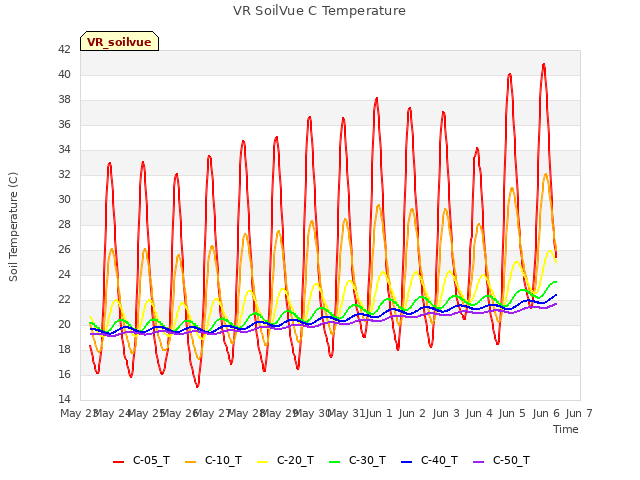Screen dimensions: 640x480
Task: Click the purple C-50_T legend color marker
Action: [x=478, y=462]
